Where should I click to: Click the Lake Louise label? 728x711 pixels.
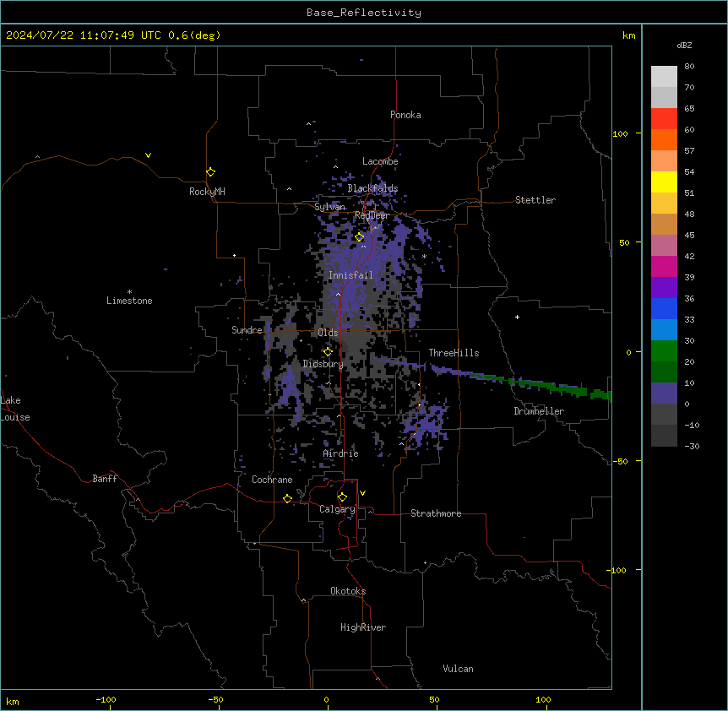coord(15,409)
